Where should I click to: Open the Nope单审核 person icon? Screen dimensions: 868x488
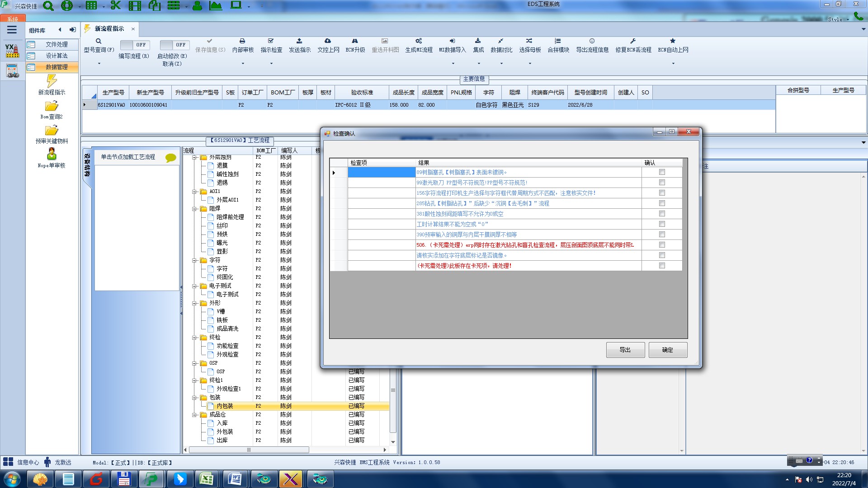tap(52, 154)
